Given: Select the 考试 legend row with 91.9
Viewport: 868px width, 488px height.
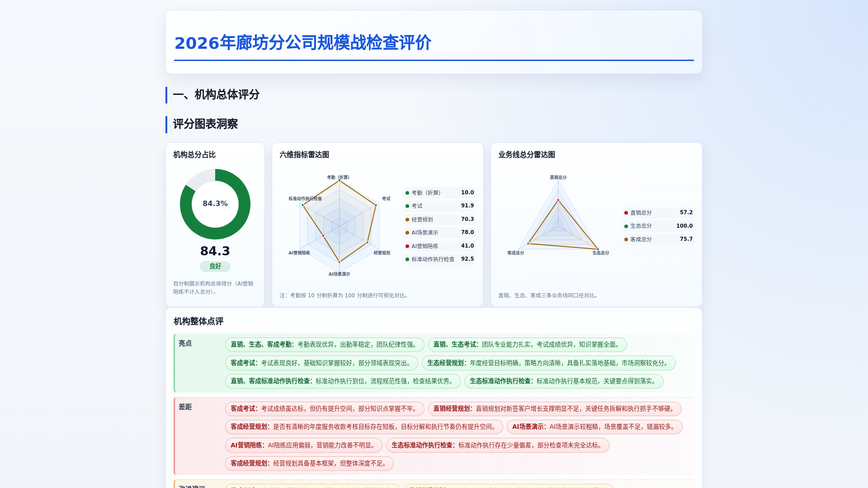Looking at the screenshot, I should point(440,206).
